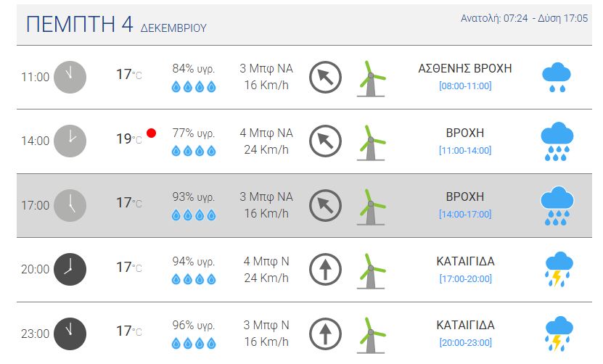
Task: Click the wind turbine icon at 14:00
Action: (371, 141)
